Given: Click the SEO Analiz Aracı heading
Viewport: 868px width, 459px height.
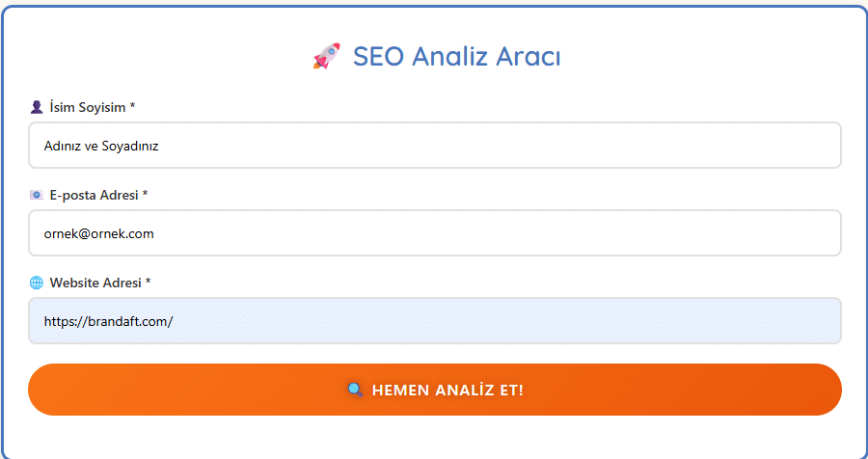Looking at the screenshot, I should click(457, 56).
